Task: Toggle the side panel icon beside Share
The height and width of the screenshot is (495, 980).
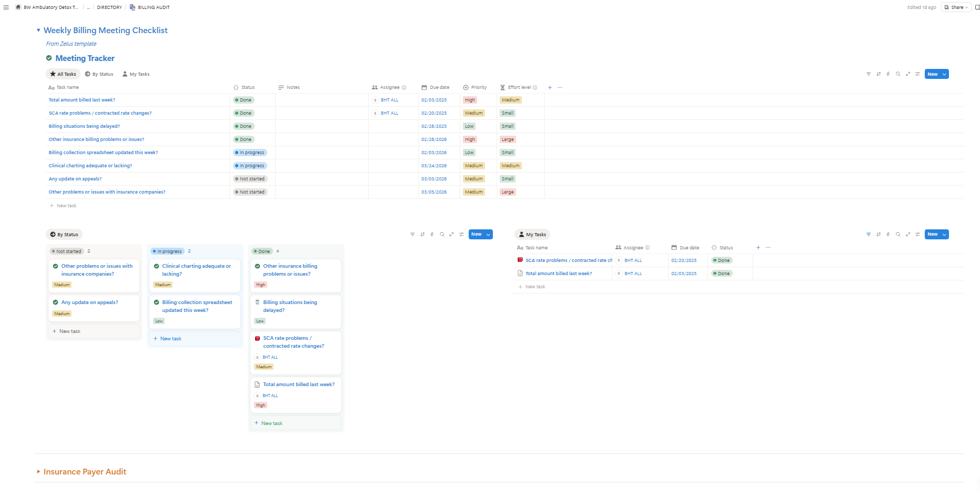Action: point(977,7)
